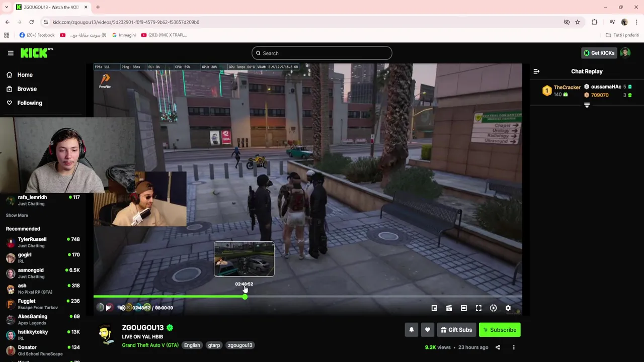
Task: Open Fugglet recommended channel
Action: click(43, 304)
